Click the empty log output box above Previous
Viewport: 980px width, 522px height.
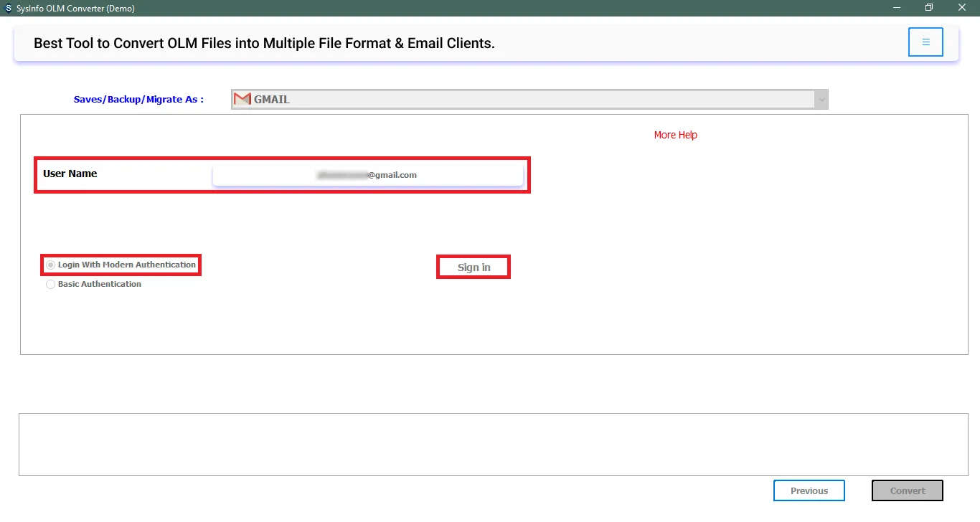point(494,445)
